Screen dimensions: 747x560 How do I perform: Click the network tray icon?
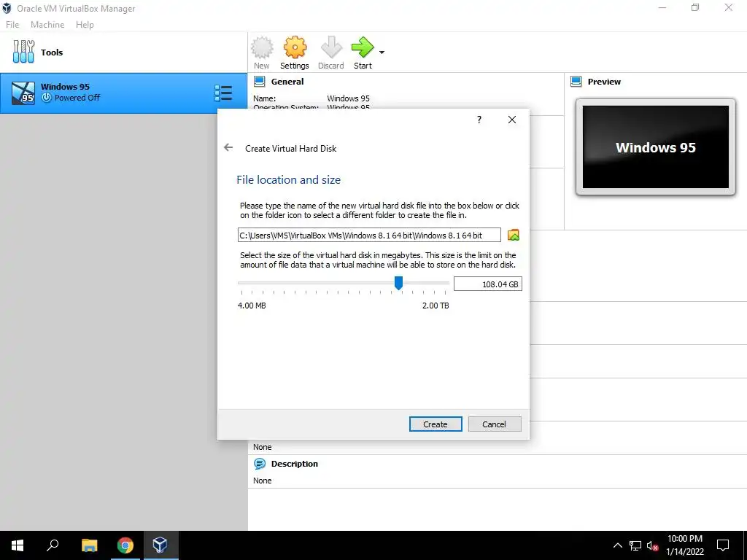coord(635,545)
